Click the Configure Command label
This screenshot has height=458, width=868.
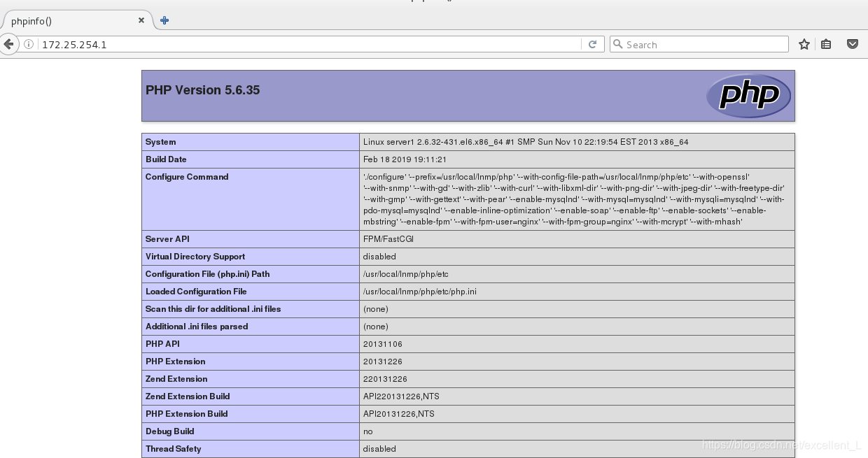187,177
